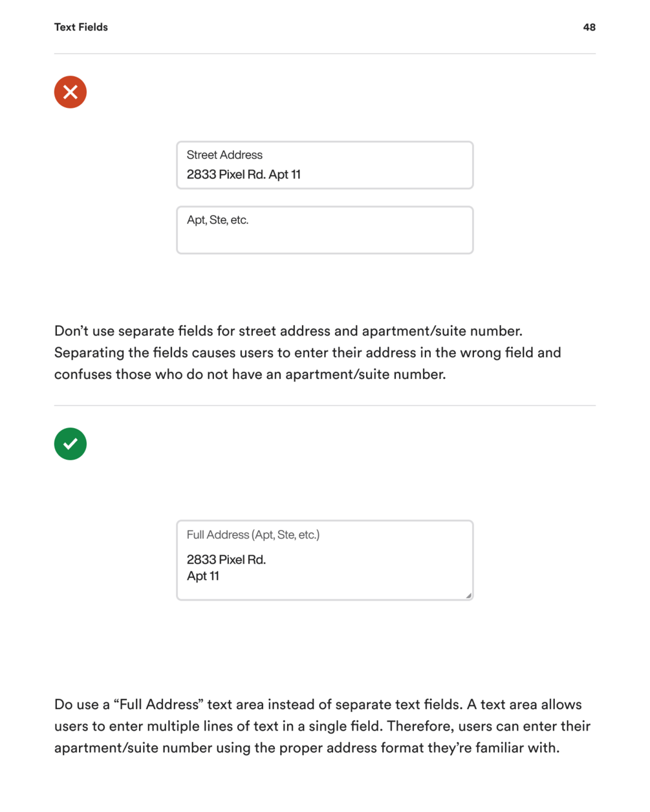
Task: Click the Apt 11 line in text area
Action: [x=203, y=576]
